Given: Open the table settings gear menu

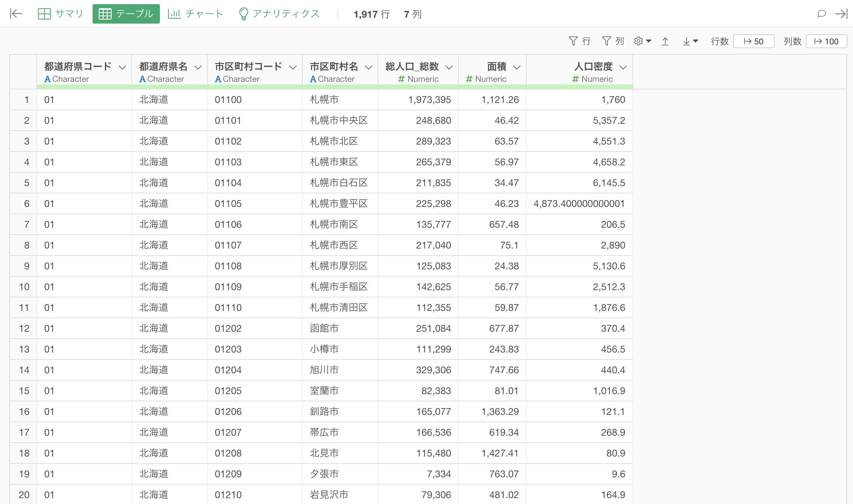Looking at the screenshot, I should pos(643,41).
